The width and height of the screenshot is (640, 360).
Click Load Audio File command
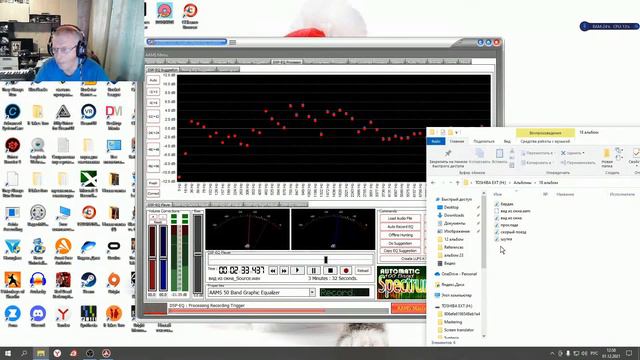click(400, 218)
